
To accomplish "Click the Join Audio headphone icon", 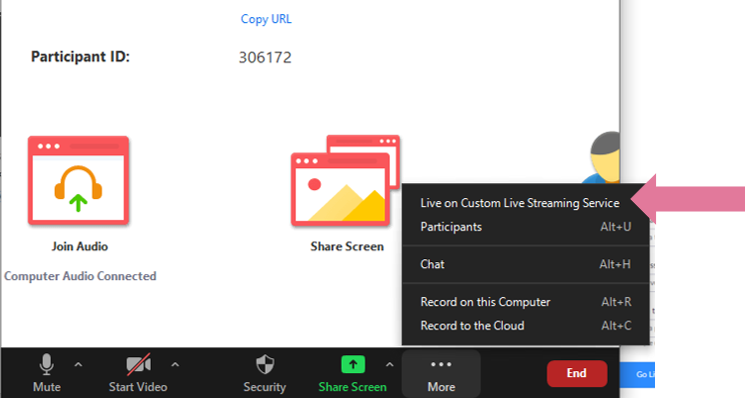I will 78,180.
